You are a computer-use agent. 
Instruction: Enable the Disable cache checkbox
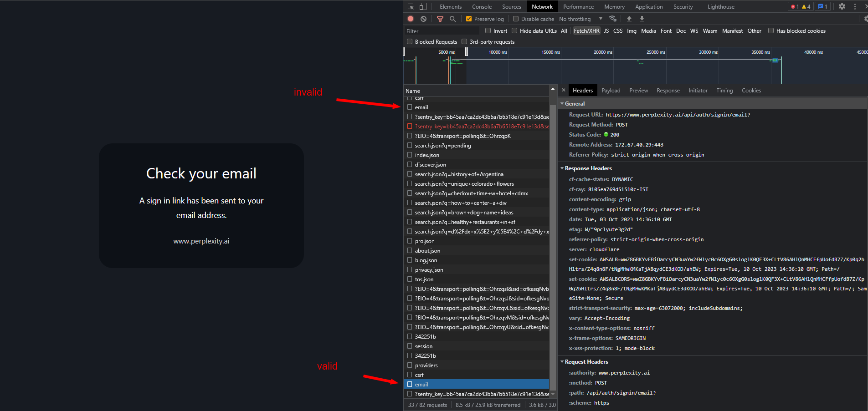click(x=515, y=19)
